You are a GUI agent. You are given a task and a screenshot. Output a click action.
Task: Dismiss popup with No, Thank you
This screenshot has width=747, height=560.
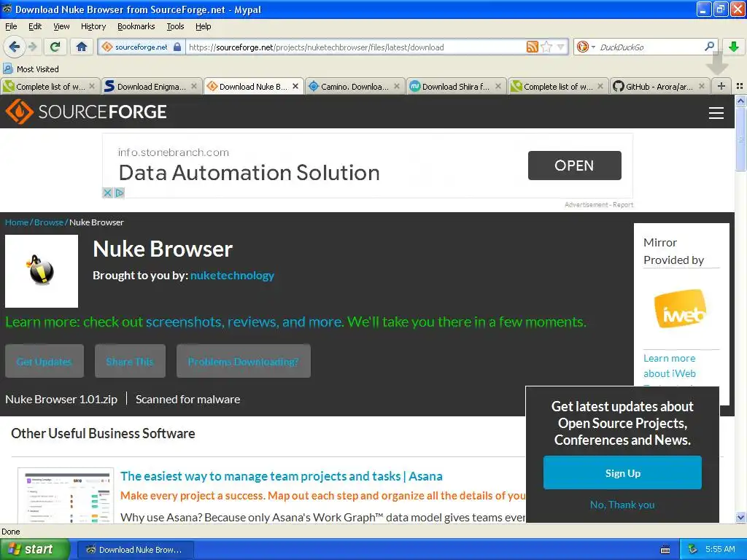tap(622, 505)
